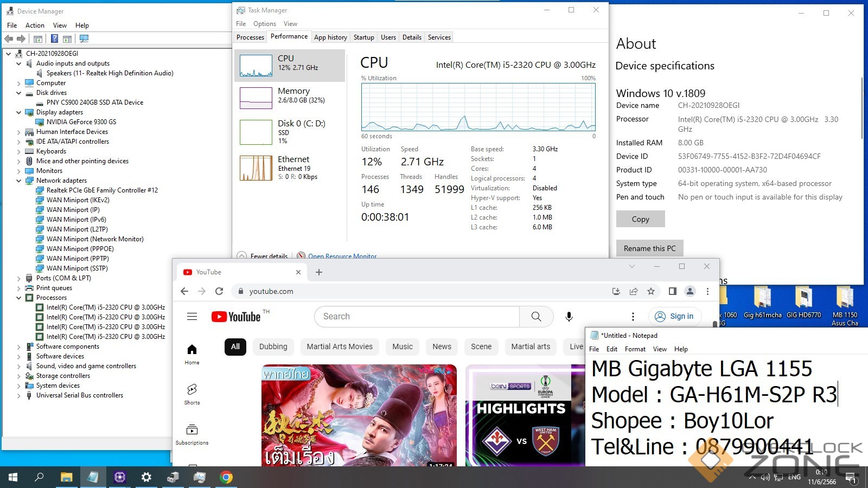This screenshot has width=868, height=488.
Task: Click the YouTube voice search microphone icon
Action: pos(569,317)
